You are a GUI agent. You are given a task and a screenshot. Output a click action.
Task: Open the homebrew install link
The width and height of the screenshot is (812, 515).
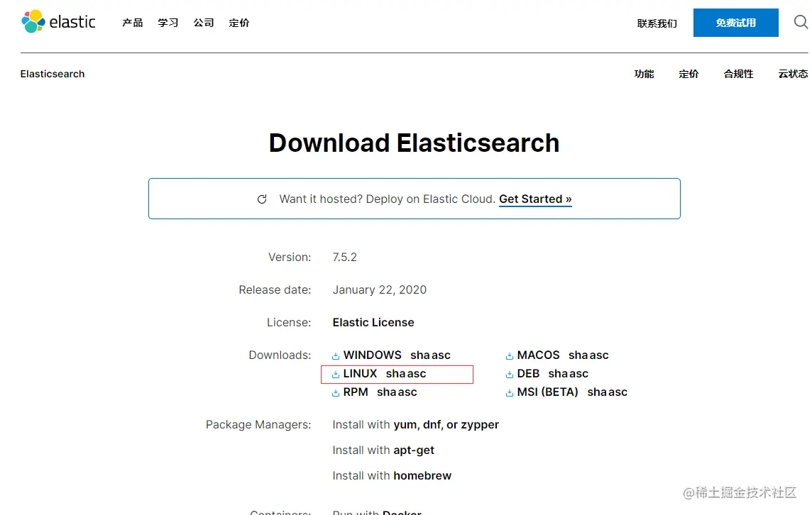[422, 476]
